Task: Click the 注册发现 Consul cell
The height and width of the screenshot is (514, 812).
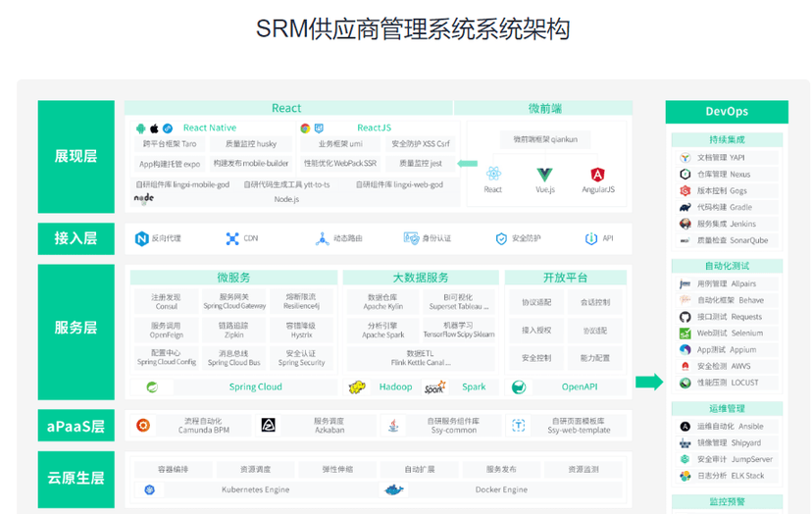Action: (166, 301)
